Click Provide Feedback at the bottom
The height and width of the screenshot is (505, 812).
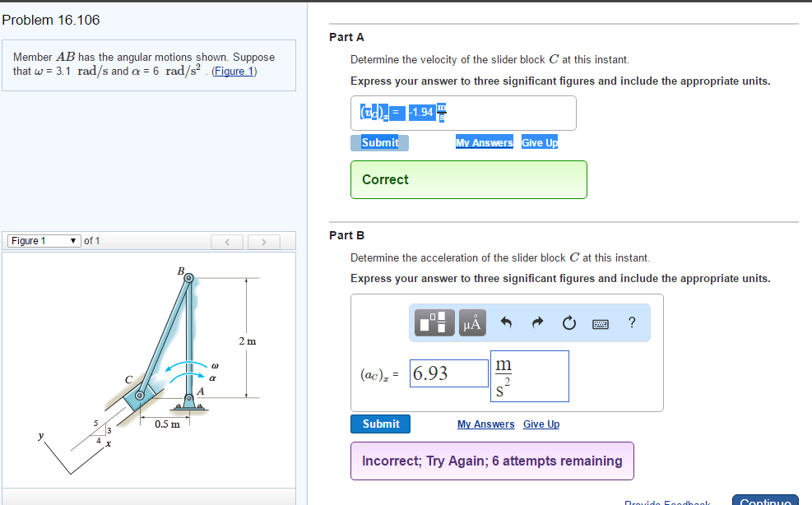667,501
